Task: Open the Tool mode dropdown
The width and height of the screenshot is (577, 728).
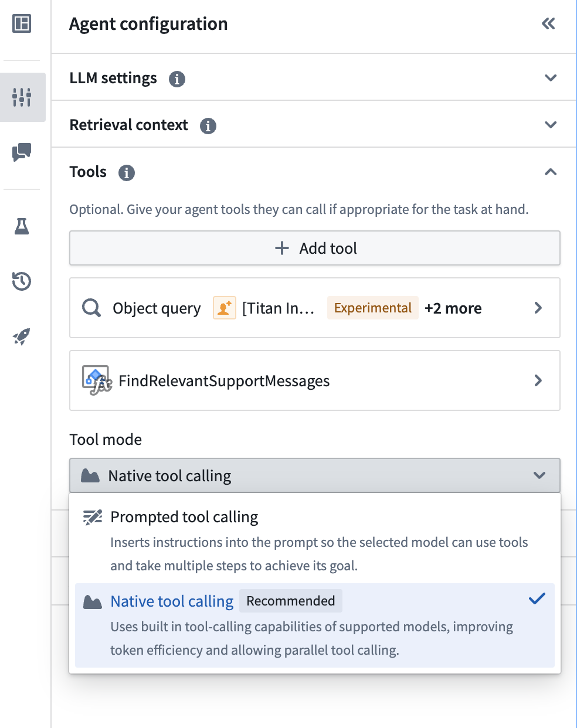Action: point(315,475)
